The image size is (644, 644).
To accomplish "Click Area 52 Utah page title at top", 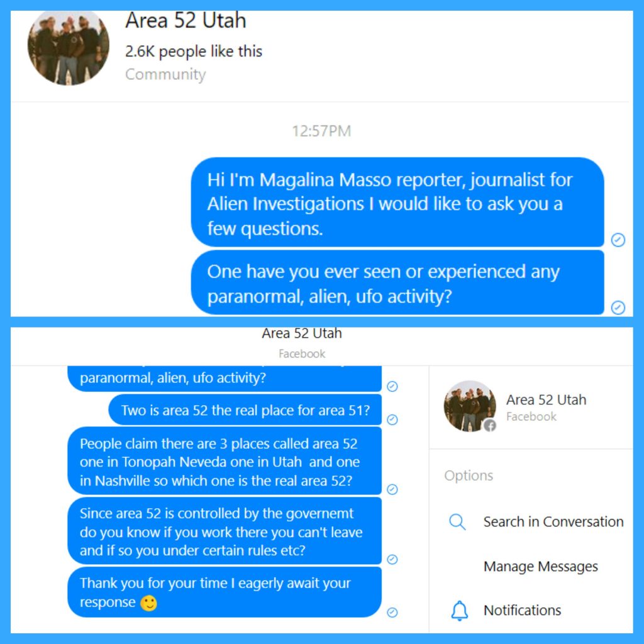I will point(186,20).
